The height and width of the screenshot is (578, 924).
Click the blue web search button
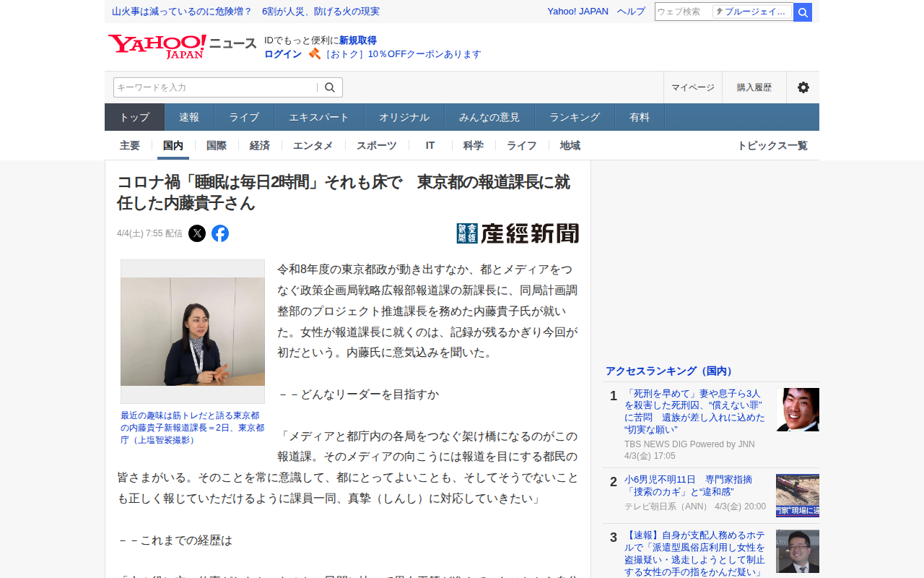[x=803, y=12]
